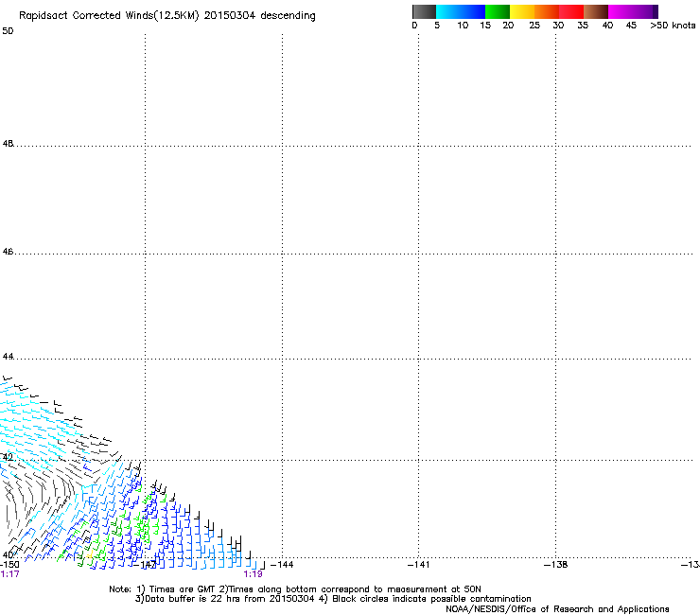This screenshot has height=615, width=700.
Task: Click the legend label '10'
Action: click(463, 26)
